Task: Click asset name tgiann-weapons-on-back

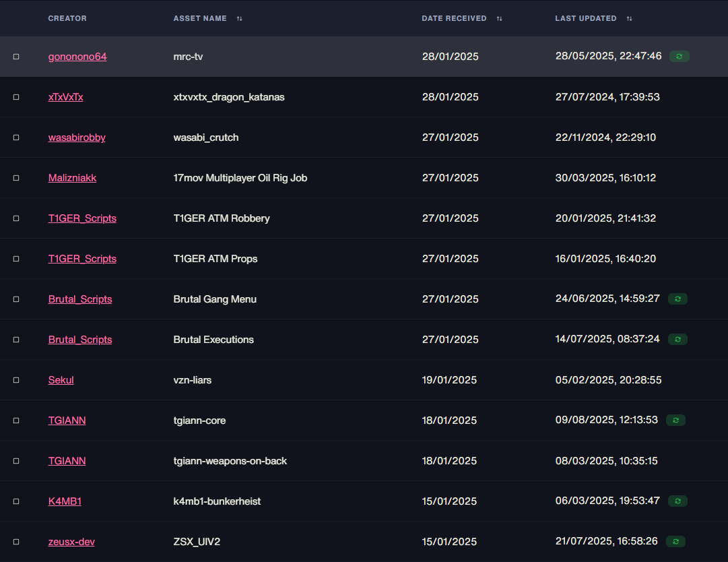Action: point(230,461)
